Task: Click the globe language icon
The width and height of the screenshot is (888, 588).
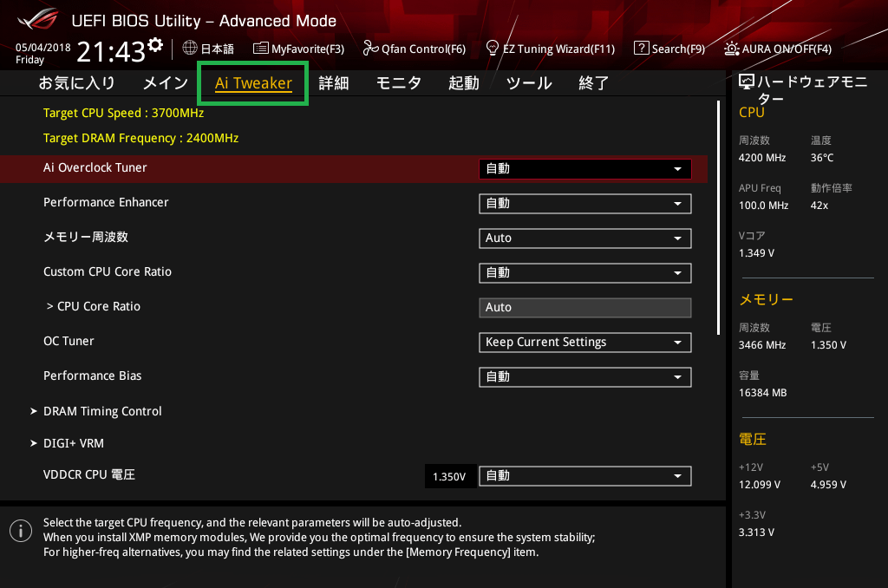Action: click(x=190, y=48)
